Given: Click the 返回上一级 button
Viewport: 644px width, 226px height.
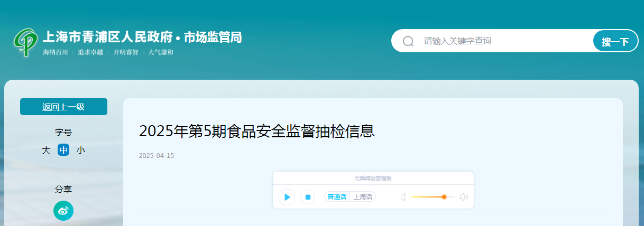Looking at the screenshot, I should (x=63, y=107).
